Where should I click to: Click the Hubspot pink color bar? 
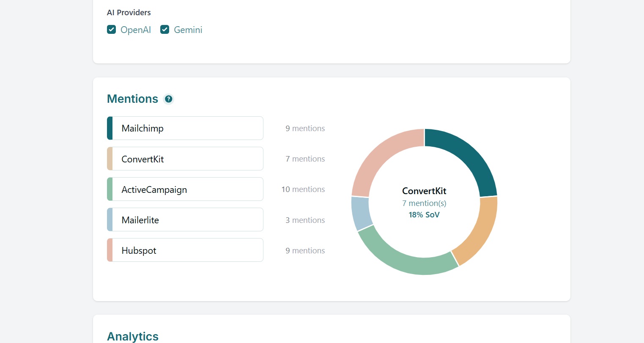(x=110, y=250)
